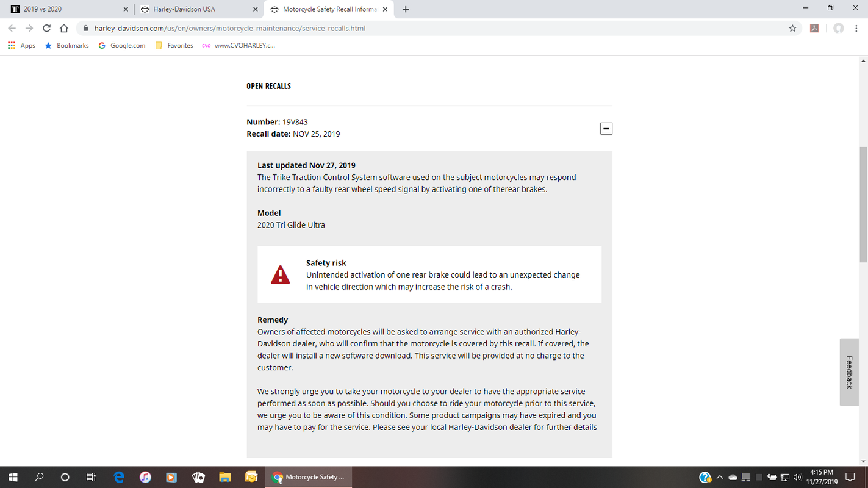
Task: Launch Microsoft Edge from taskbar
Action: coord(119,477)
